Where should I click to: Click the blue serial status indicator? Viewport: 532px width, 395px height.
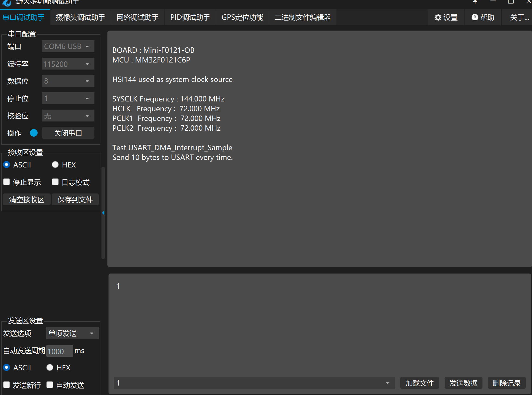34,133
